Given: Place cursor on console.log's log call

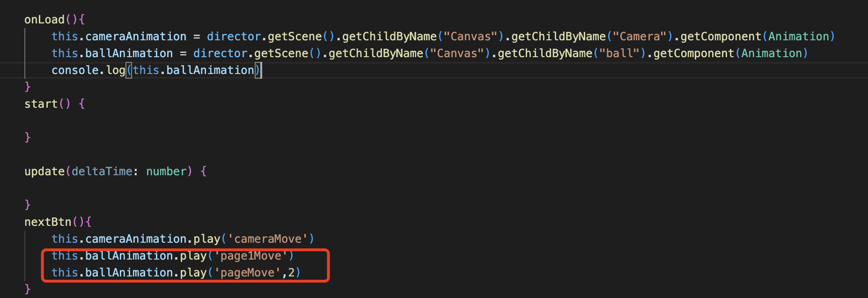Looking at the screenshot, I should 116,70.
